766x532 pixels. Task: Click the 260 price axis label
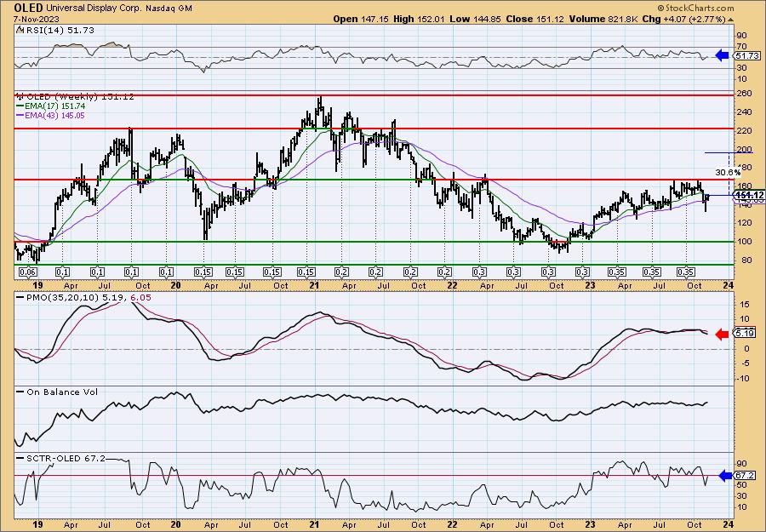744,94
